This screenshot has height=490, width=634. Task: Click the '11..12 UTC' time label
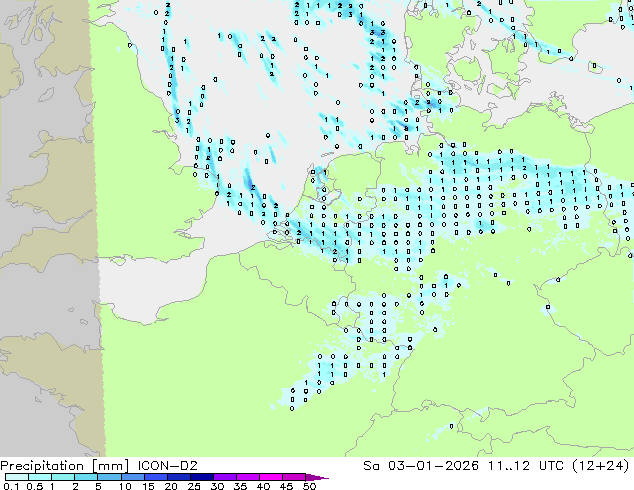[x=525, y=466]
